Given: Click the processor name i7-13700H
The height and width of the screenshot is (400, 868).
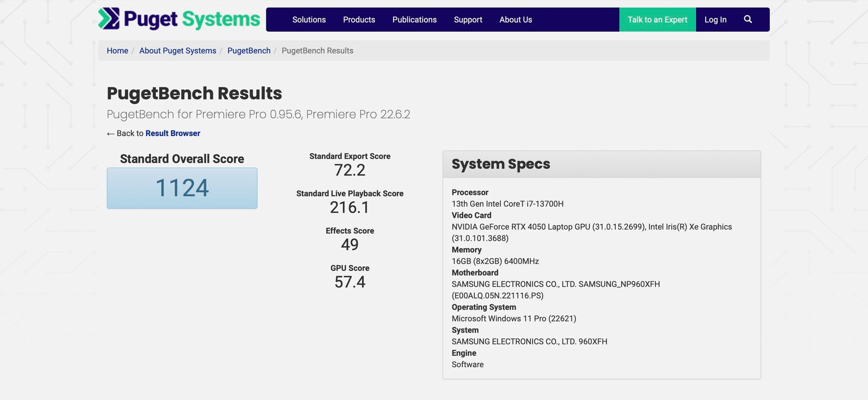Looking at the screenshot, I should click(508, 204).
